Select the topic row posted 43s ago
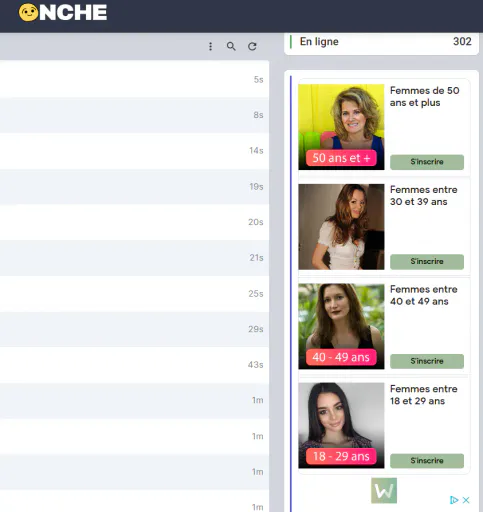 point(134,365)
